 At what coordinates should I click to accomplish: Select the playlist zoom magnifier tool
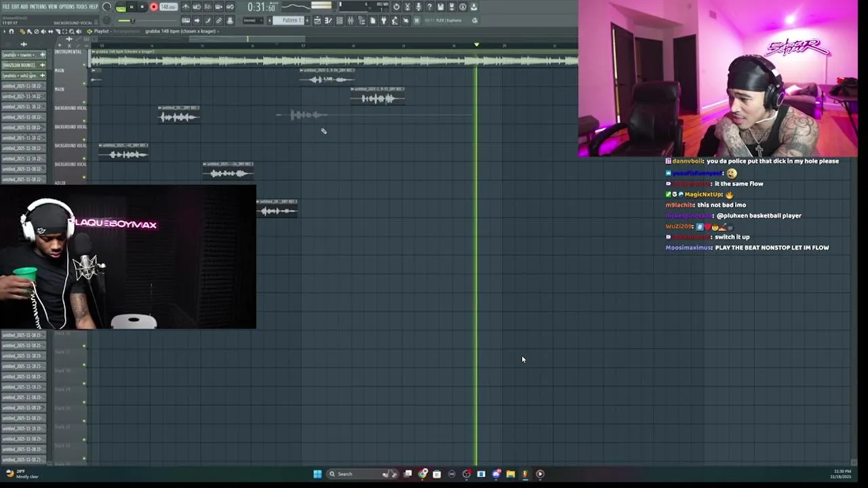pos(72,31)
